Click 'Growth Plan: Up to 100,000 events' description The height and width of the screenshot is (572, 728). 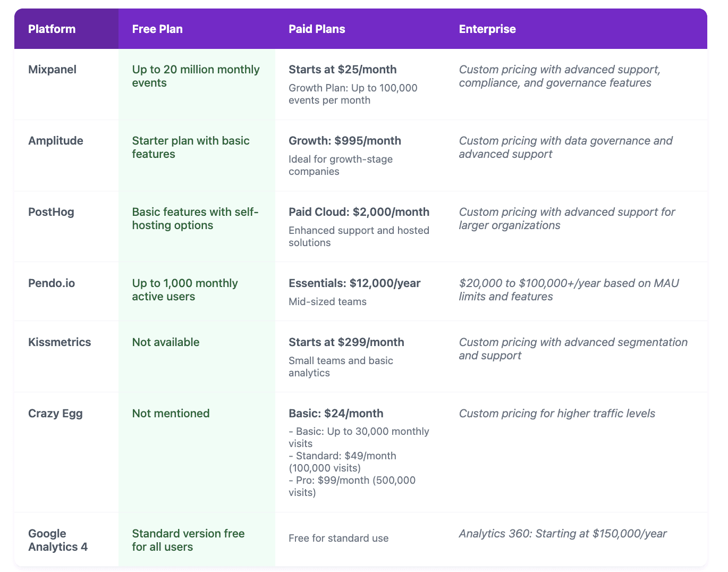click(353, 94)
